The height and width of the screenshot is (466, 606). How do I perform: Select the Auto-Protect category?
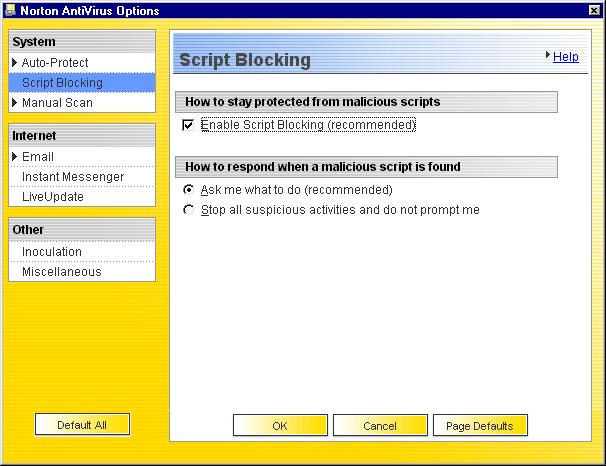click(55, 63)
